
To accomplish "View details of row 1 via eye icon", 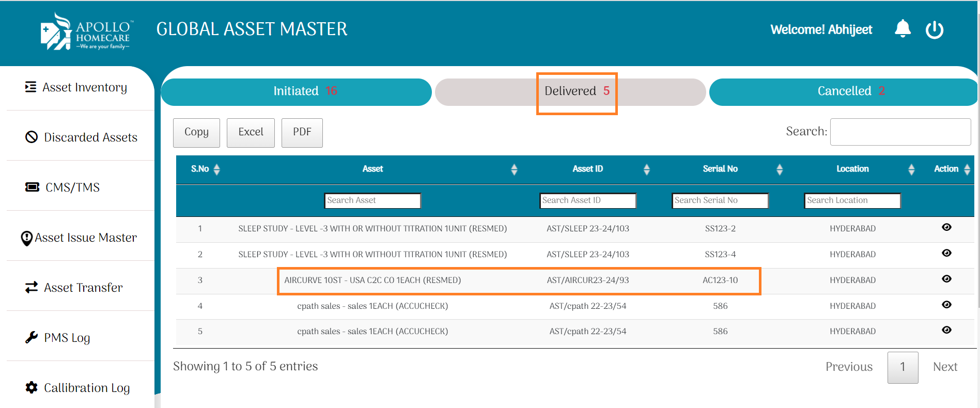I will tap(946, 227).
